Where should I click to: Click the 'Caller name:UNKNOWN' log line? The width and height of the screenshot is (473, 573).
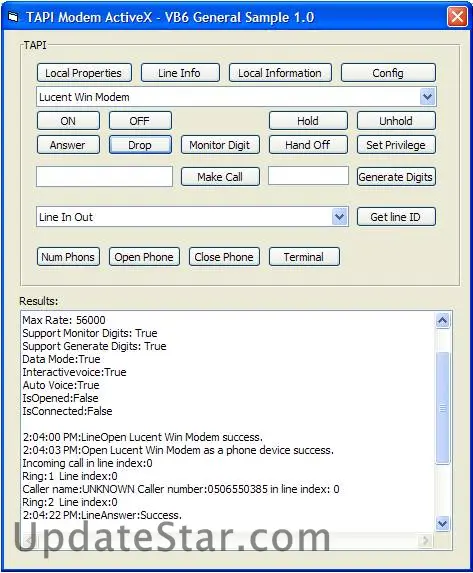point(181,489)
